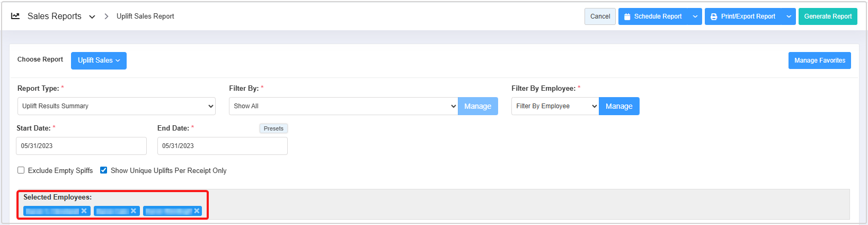The height and width of the screenshot is (225, 868).
Task: Expand the Filter By dropdown showing Show All
Action: pos(343,106)
